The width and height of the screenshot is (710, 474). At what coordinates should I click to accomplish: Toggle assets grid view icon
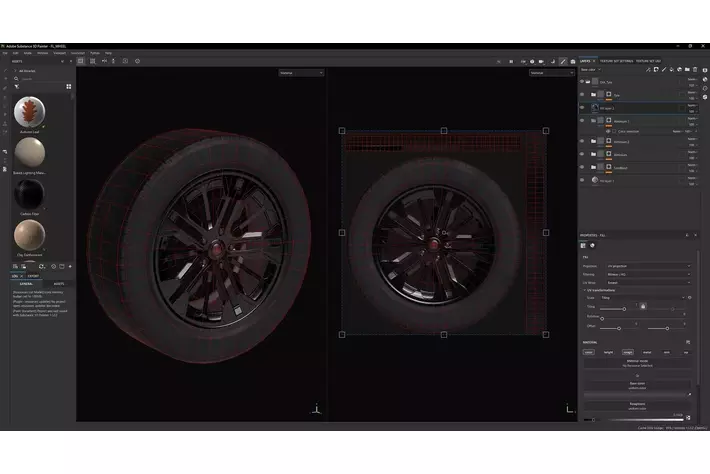pyautogui.click(x=68, y=87)
